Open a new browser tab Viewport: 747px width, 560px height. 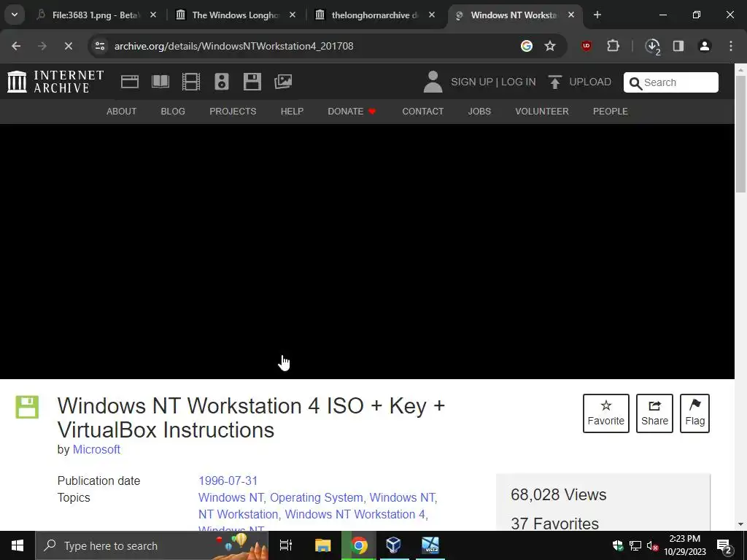point(597,15)
